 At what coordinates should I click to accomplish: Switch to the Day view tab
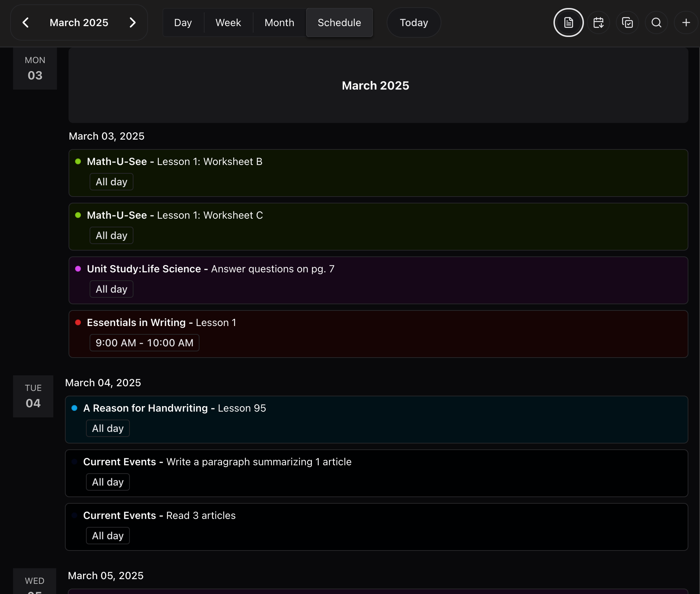click(x=183, y=22)
